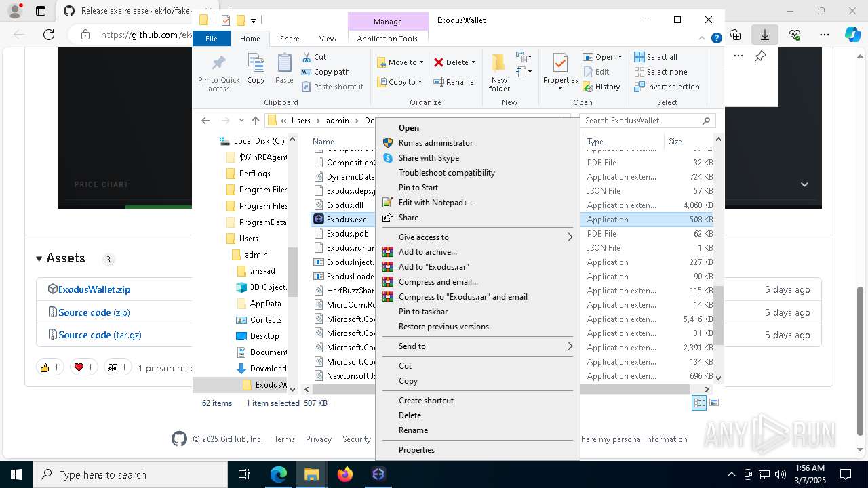868x488 pixels.
Task: Click History in ribbon
Action: point(601,87)
